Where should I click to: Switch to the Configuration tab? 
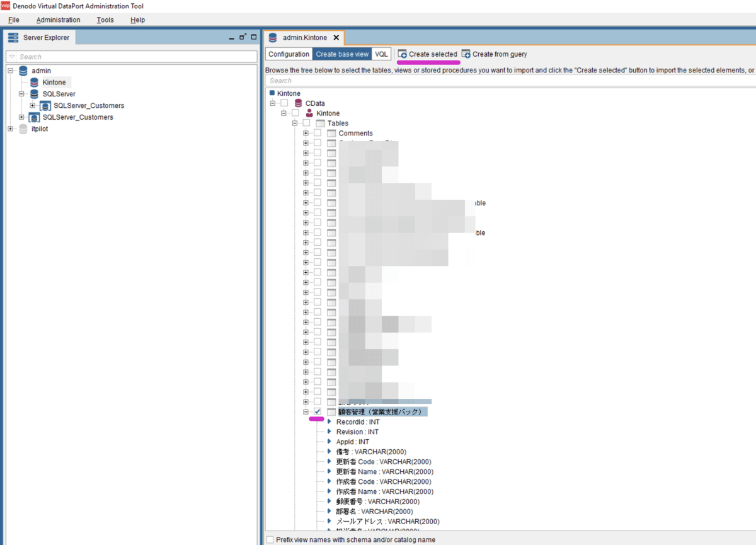(x=289, y=54)
